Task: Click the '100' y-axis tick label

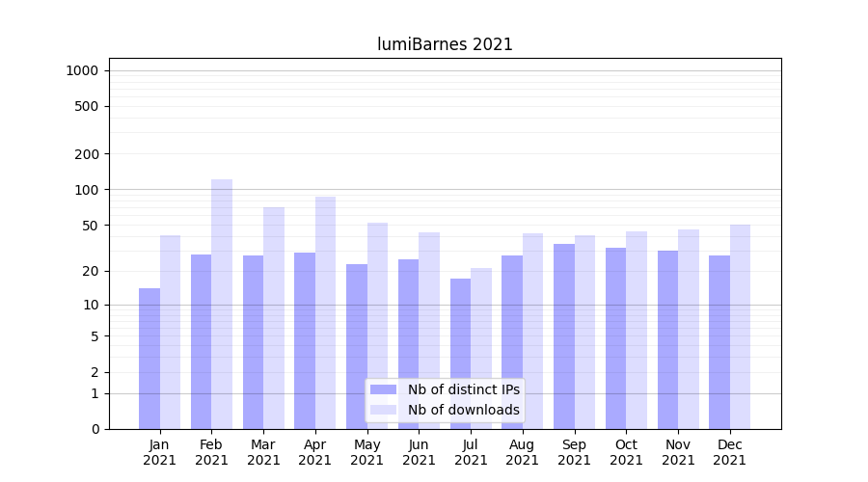Action: click(86, 190)
